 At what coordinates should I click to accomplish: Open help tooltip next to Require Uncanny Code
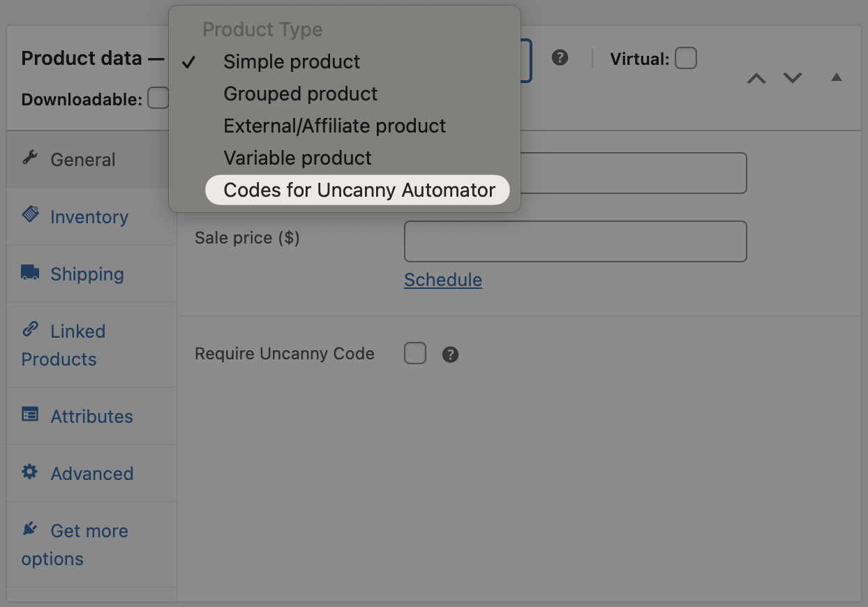tap(450, 354)
